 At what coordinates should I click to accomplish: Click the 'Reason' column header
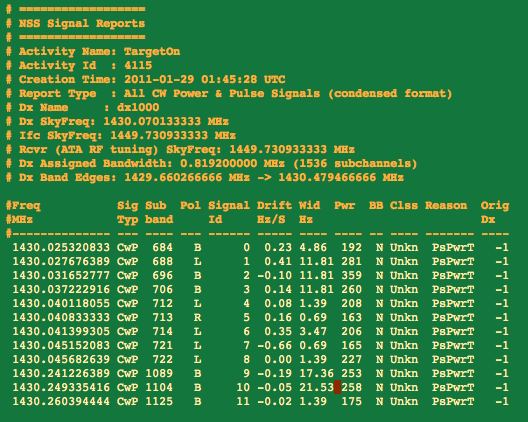coord(446,205)
